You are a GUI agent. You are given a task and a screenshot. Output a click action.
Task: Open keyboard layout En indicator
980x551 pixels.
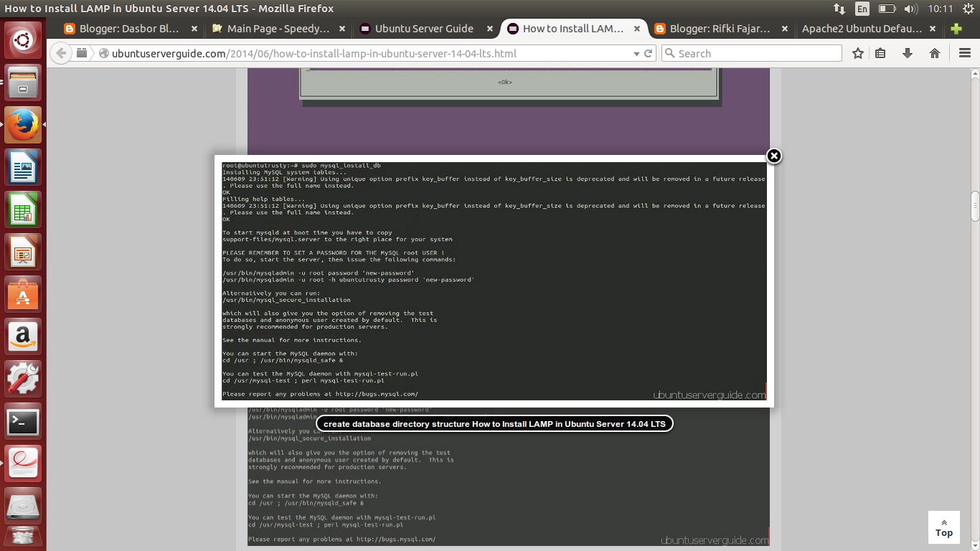862,9
